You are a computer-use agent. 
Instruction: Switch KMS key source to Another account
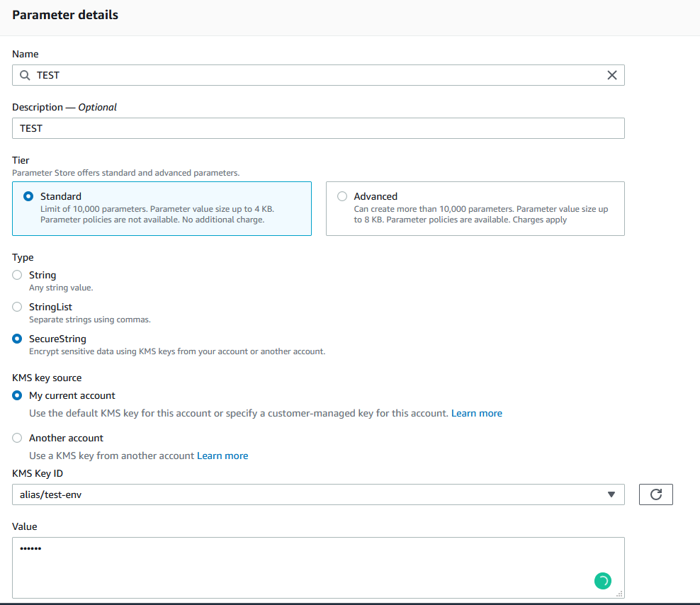tap(17, 438)
